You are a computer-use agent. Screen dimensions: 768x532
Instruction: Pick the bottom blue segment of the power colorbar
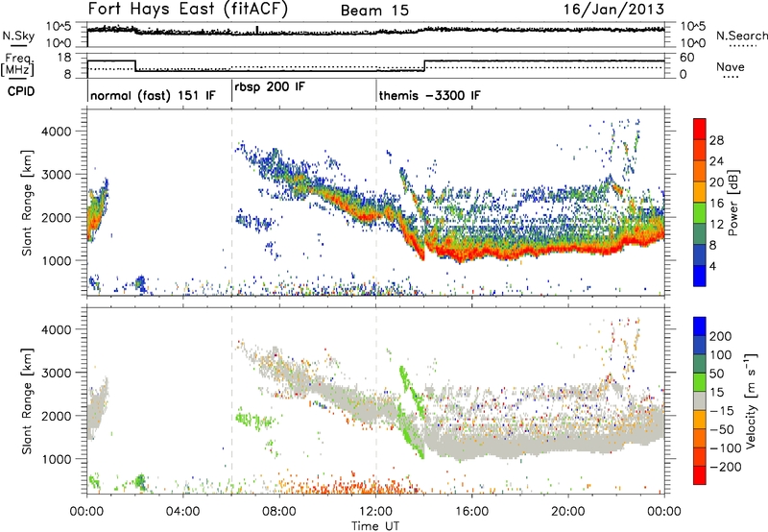tap(700, 276)
